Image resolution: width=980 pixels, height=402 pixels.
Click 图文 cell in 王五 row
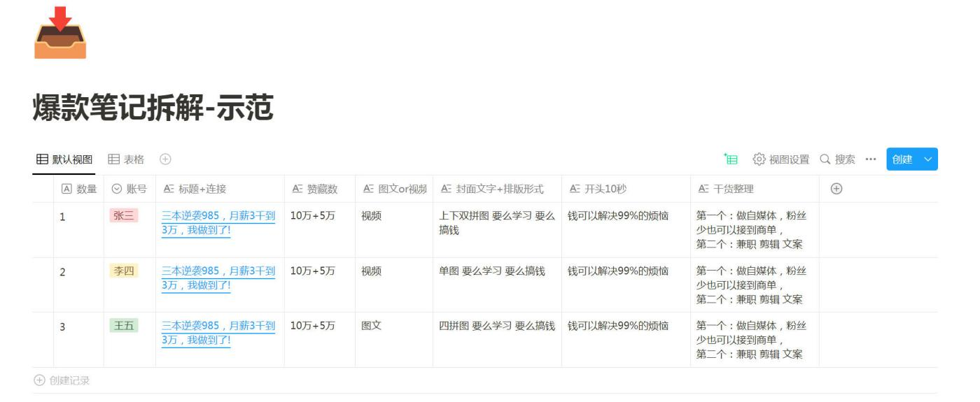tap(394, 340)
